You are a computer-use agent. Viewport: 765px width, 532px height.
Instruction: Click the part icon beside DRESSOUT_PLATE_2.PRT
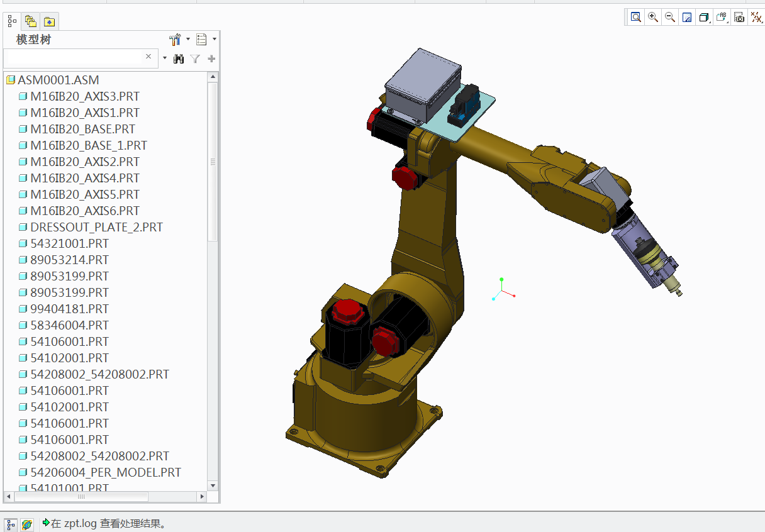(23, 227)
